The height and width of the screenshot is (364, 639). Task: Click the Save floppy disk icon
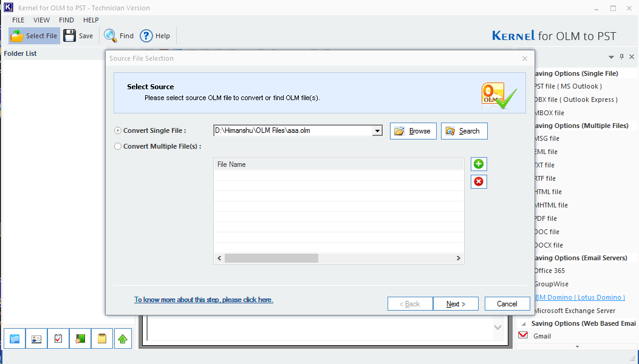click(x=70, y=36)
